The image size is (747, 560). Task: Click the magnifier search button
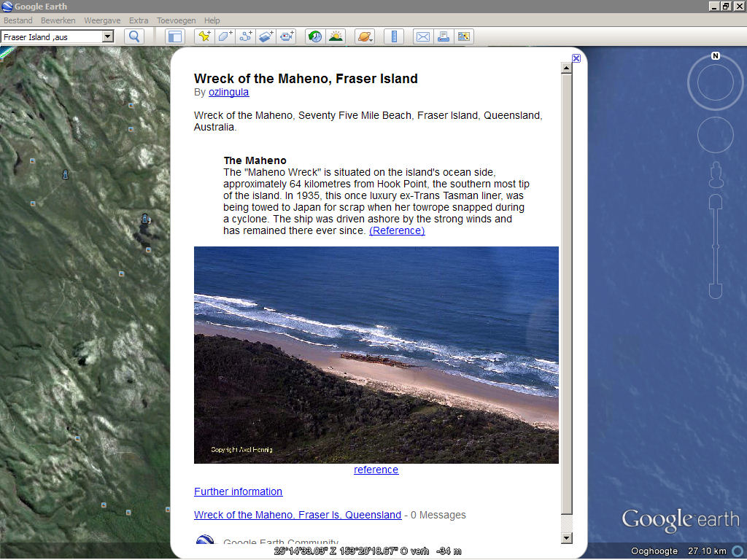click(x=134, y=36)
